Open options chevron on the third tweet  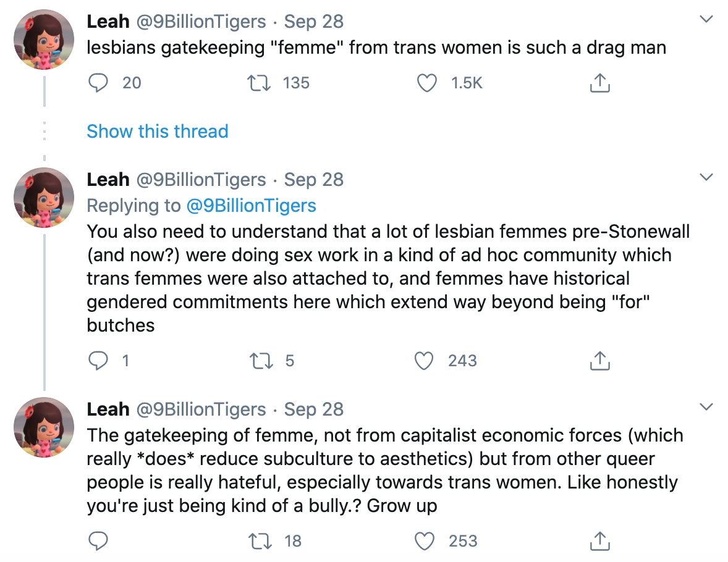[706, 408]
